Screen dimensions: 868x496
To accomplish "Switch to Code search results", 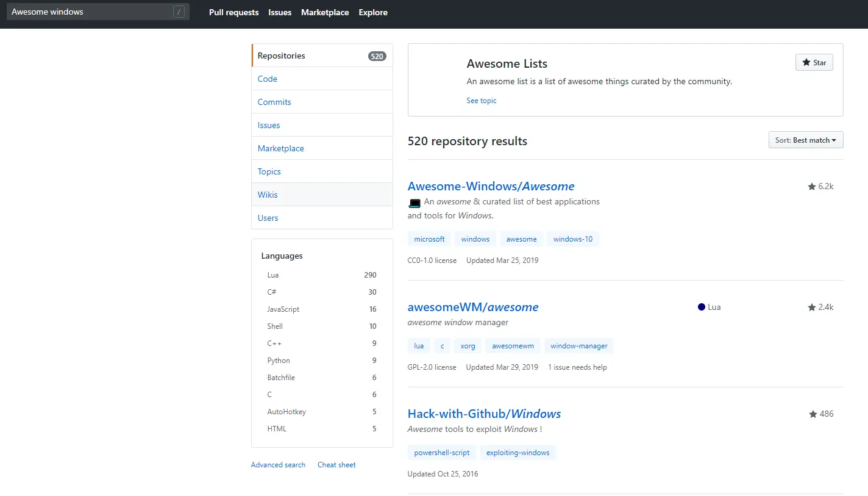I will [322, 79].
